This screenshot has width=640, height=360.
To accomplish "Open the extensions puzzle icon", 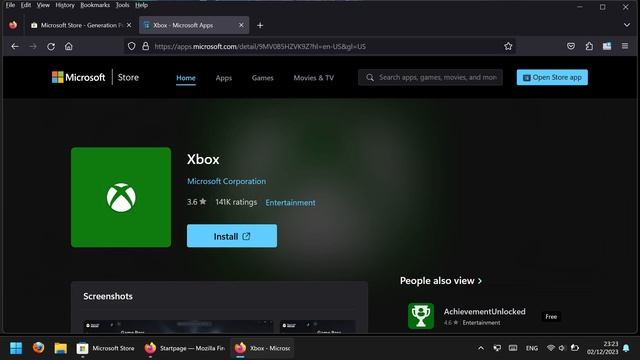I will tap(589, 47).
